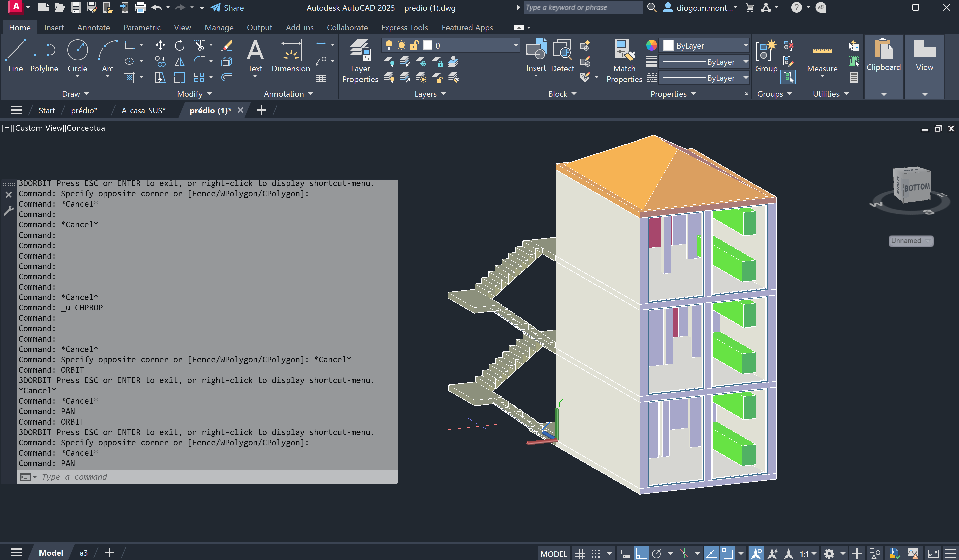Toggle snap mode in status bar
The width and height of the screenshot is (959, 560).
pyautogui.click(x=596, y=553)
